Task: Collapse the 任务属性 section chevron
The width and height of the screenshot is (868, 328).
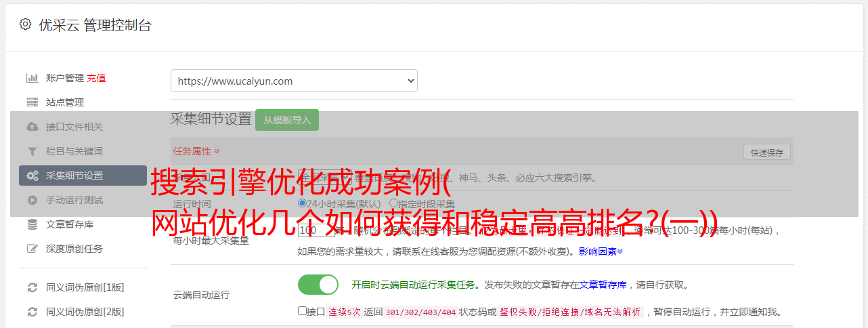Action: click(217, 151)
